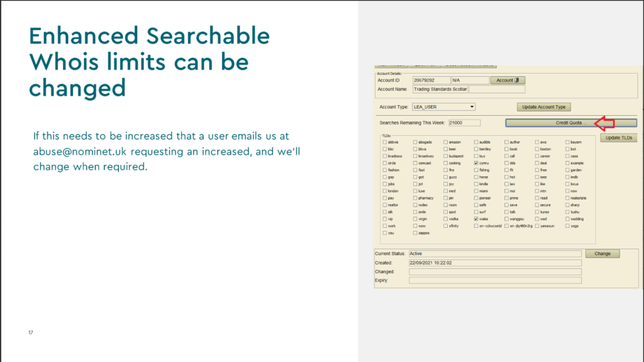644x362 pixels.
Task: Tick the london TLD checkbox
Action: click(x=384, y=191)
